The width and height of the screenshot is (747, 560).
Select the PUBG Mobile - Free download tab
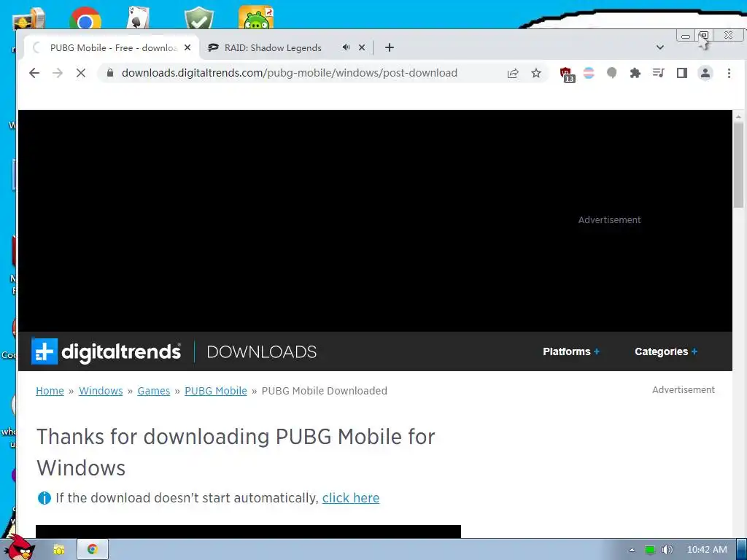point(113,47)
